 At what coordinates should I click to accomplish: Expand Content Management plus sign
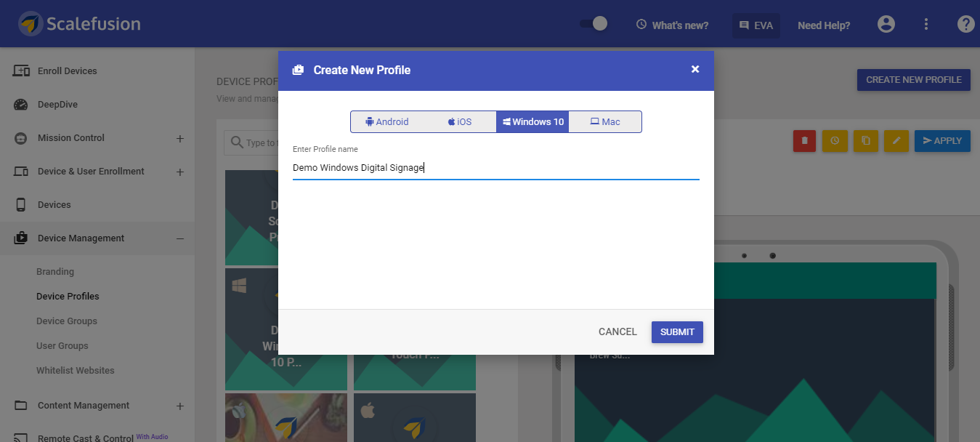(x=180, y=406)
